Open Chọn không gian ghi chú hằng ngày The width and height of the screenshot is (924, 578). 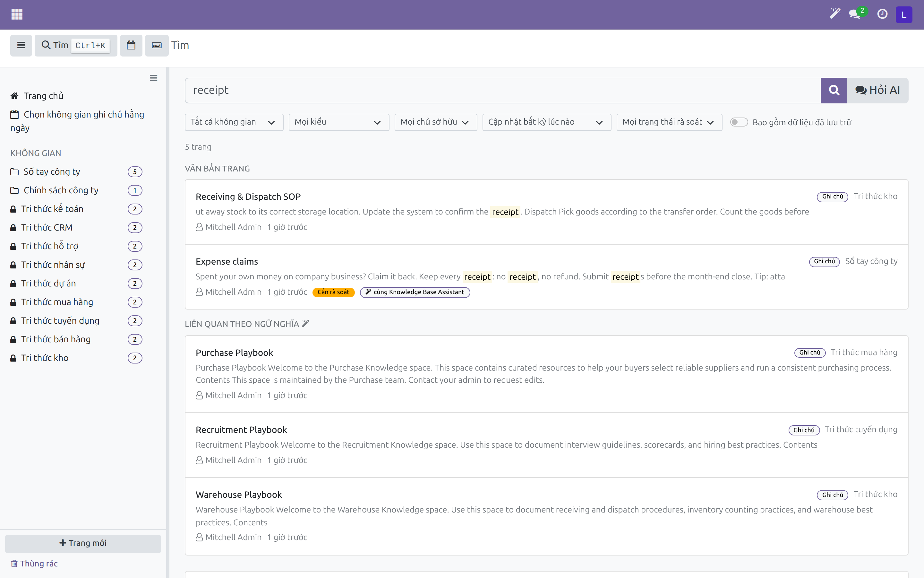(x=77, y=121)
